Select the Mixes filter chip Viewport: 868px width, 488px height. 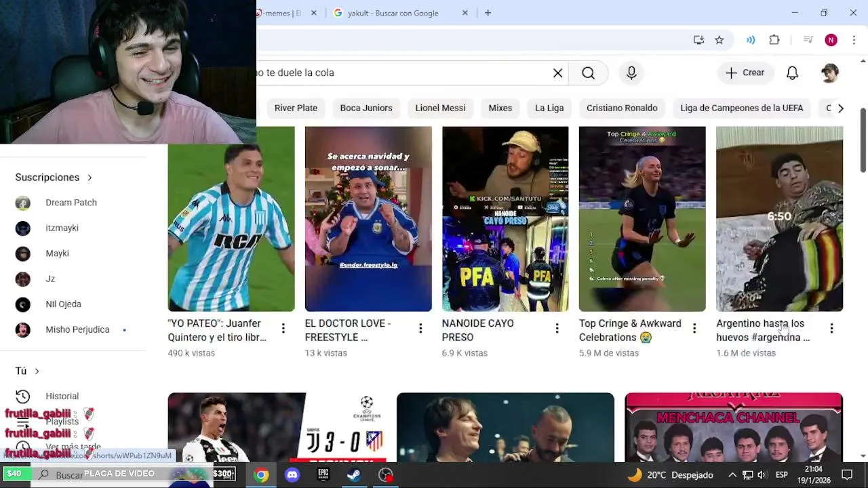(x=500, y=108)
